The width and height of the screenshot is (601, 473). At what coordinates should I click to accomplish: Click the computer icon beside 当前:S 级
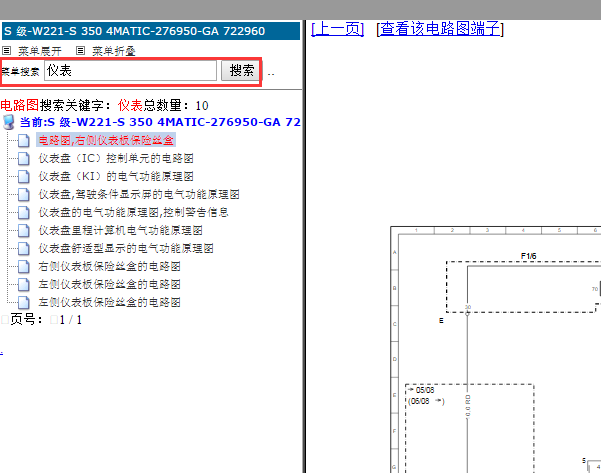click(x=8, y=122)
